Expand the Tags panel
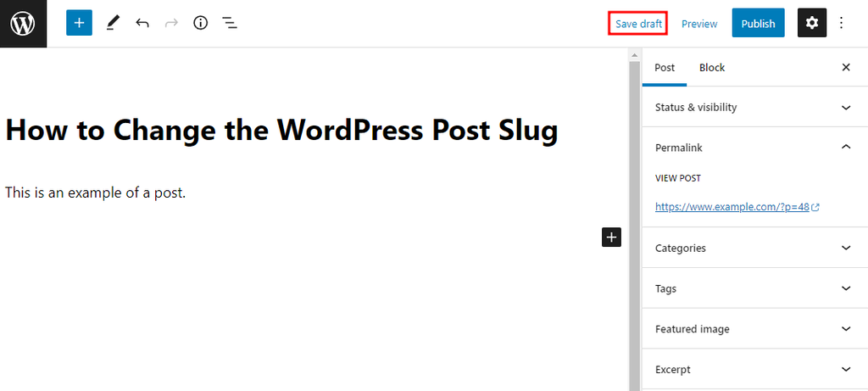The image size is (868, 391). (x=754, y=288)
